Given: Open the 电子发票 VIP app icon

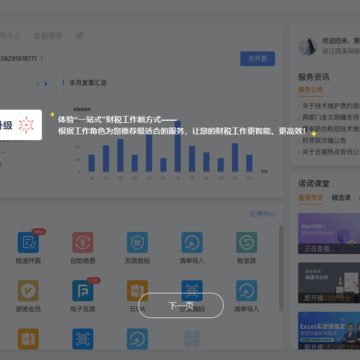Looking at the screenshot, I should [83, 291].
